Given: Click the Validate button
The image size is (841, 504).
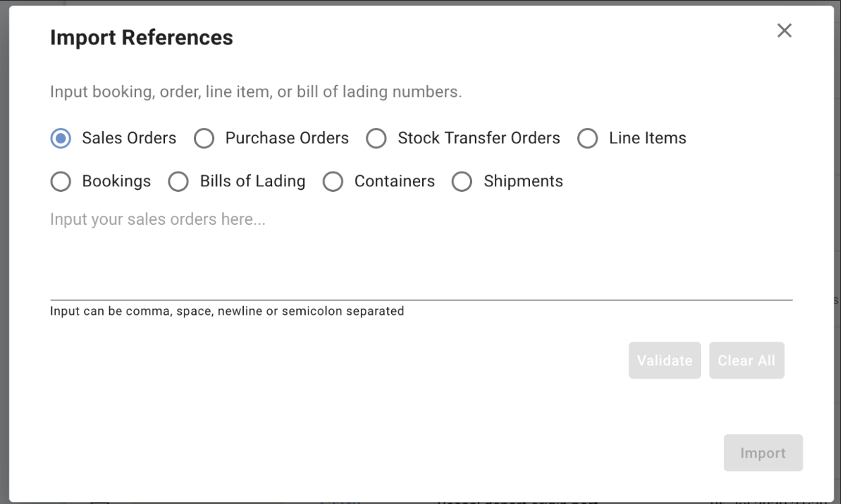Looking at the screenshot, I should (x=665, y=360).
